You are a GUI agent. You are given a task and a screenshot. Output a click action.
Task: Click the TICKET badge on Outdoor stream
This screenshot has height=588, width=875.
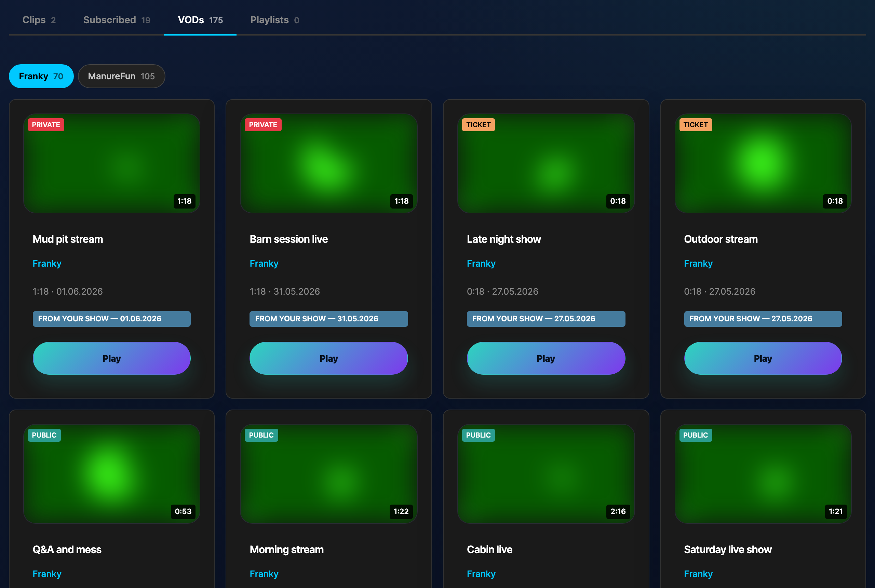coord(696,125)
